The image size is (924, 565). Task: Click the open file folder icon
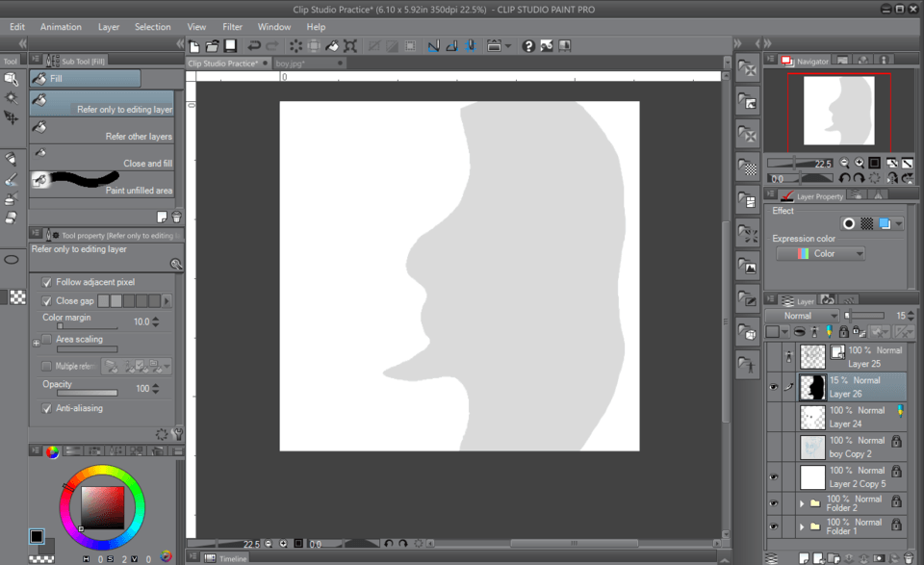(213, 45)
